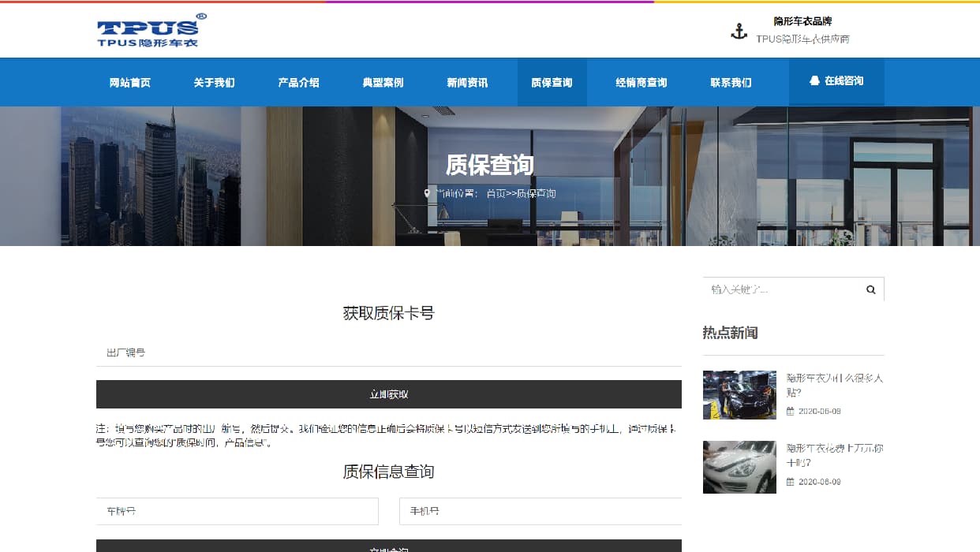Open the 关于我们 menu item
Screen dimensions: 980x552
[214, 82]
